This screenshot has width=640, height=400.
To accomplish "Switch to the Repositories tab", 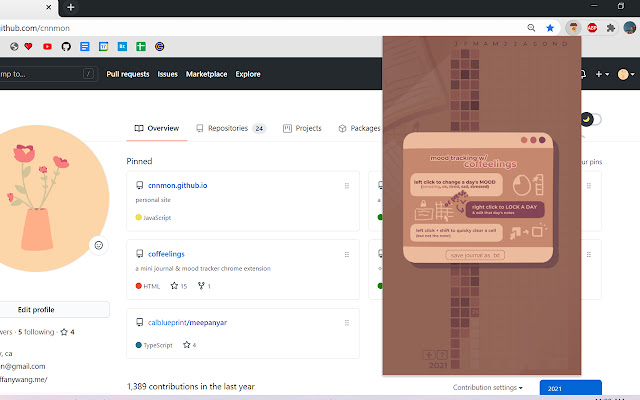I will 231,128.
